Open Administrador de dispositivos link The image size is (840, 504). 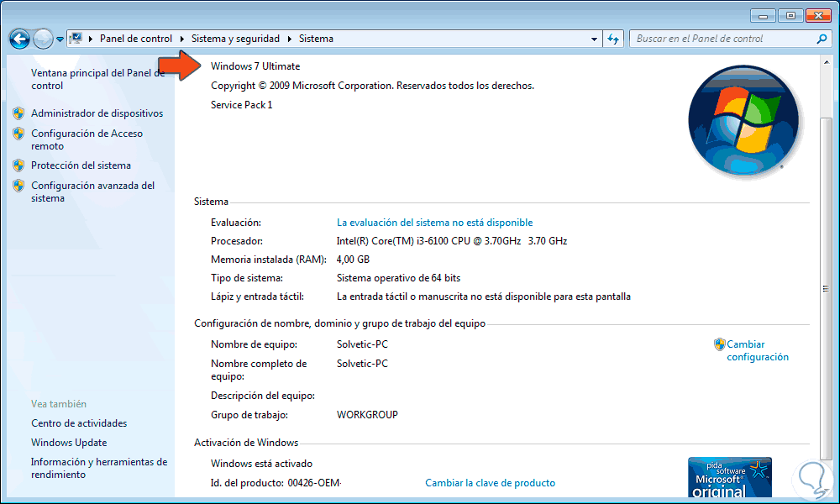97,113
